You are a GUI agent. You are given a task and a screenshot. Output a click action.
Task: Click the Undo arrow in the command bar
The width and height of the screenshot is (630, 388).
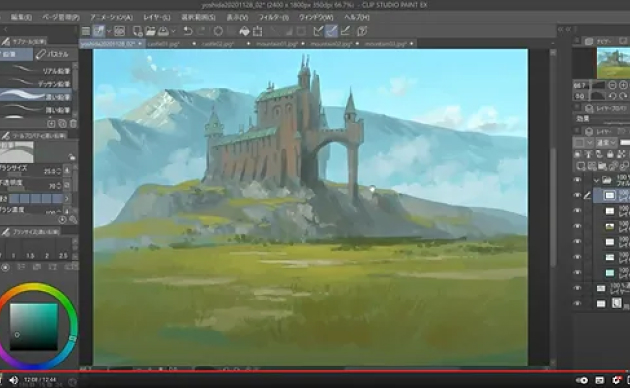tap(188, 31)
